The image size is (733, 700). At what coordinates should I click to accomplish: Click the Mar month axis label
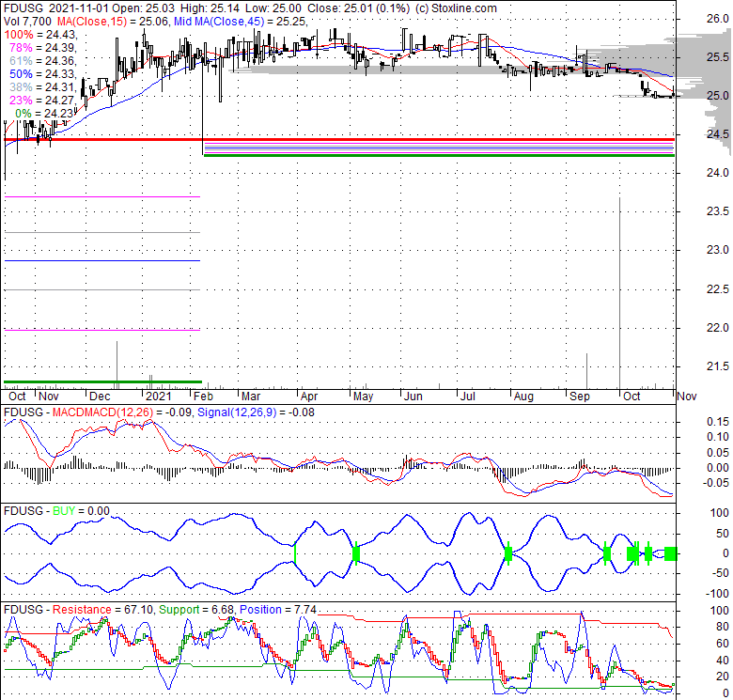point(251,397)
